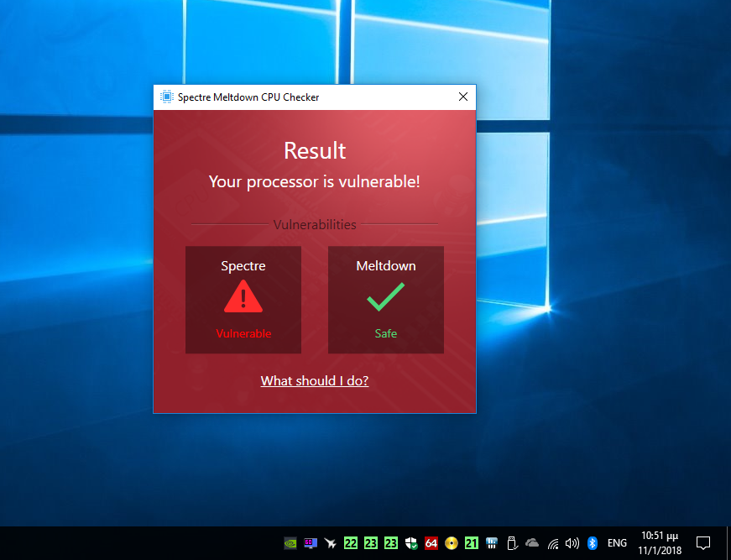Click the Meltdown safe green checkmark icon

point(385,296)
